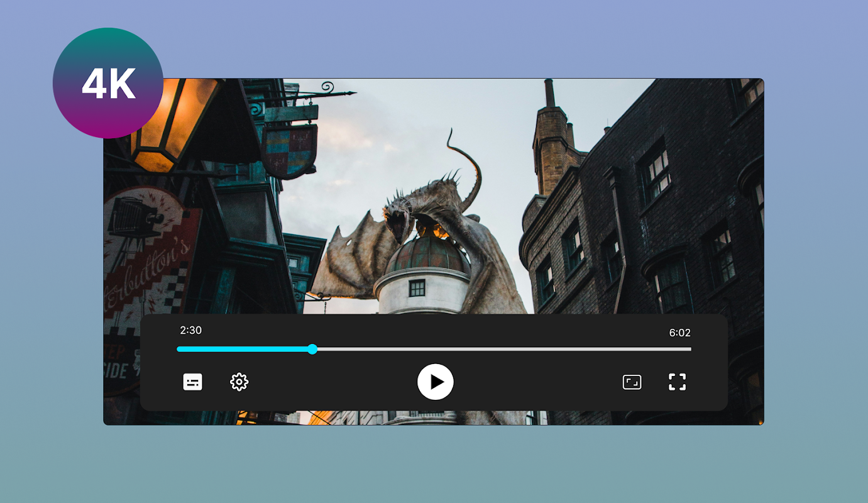Jump to the far right end of the progress bar

(x=690, y=349)
